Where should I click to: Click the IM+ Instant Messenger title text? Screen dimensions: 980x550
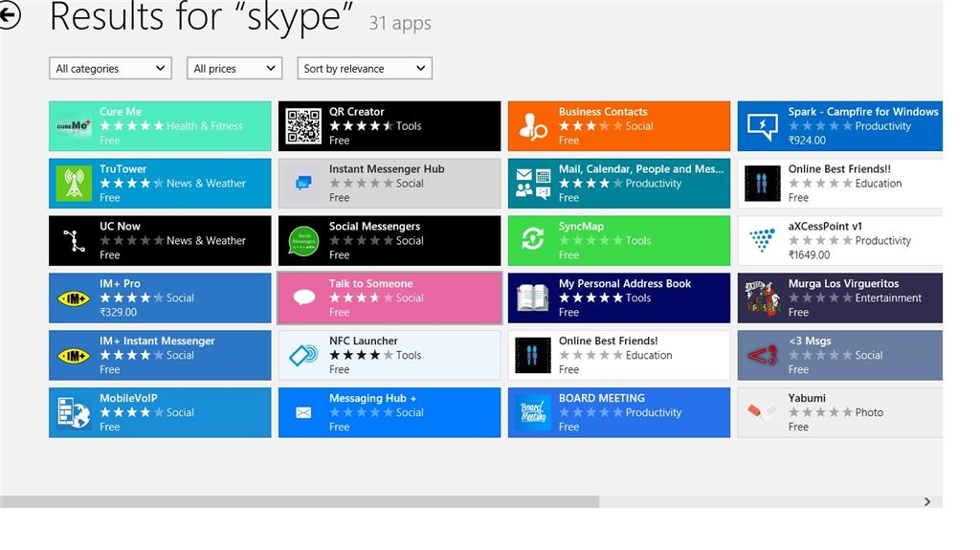point(157,341)
